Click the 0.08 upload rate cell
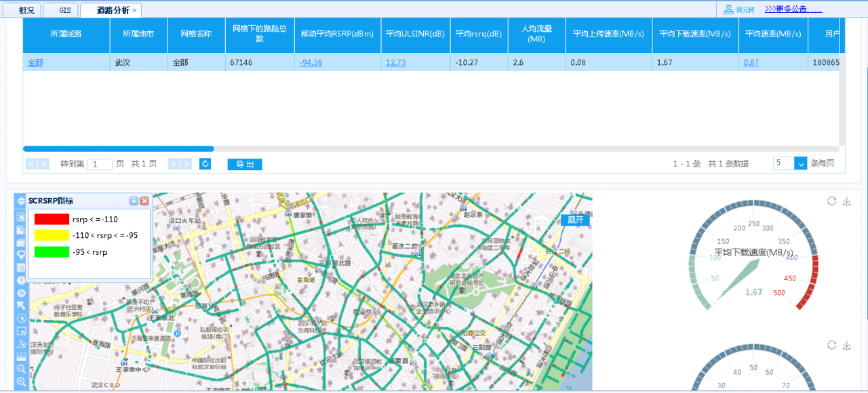Viewport: 868px width, 393px height. click(x=609, y=62)
